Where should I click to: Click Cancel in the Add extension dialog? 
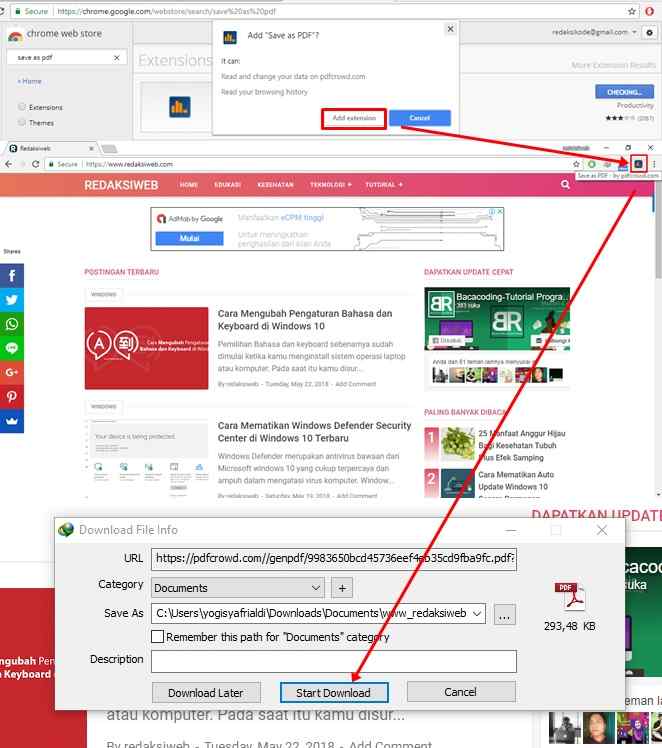(420, 118)
